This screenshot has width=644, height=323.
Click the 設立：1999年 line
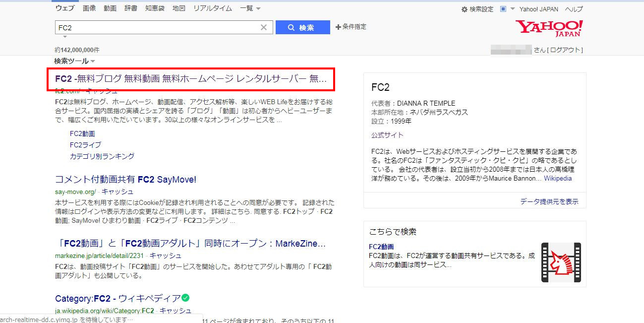coord(391,121)
